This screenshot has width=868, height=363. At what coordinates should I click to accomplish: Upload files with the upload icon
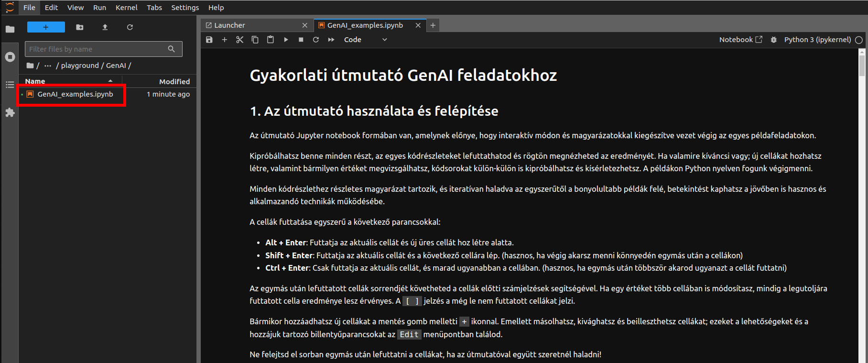tap(105, 27)
